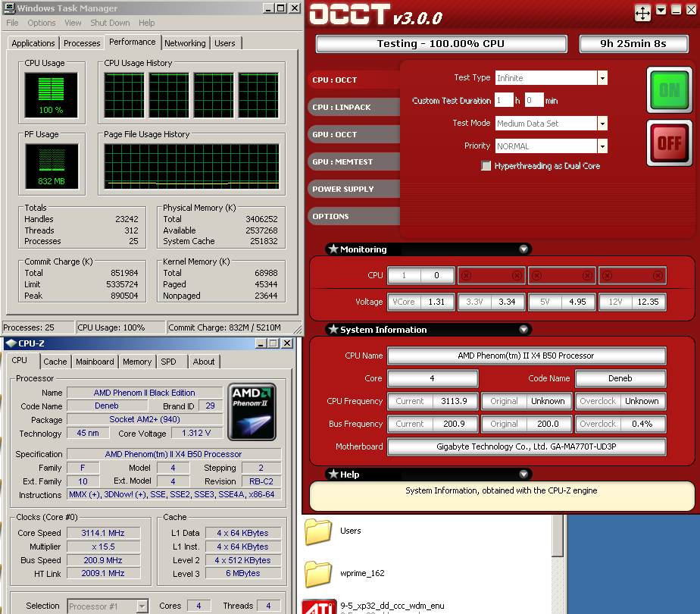Collapse the Monitoring section arrow
The width and height of the screenshot is (700, 614).
coord(523,249)
